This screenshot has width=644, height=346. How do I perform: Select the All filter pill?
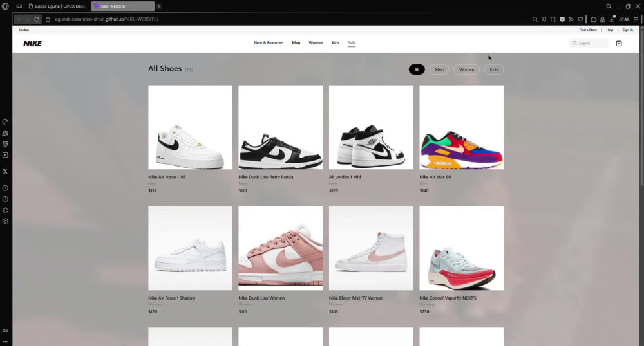pos(417,69)
